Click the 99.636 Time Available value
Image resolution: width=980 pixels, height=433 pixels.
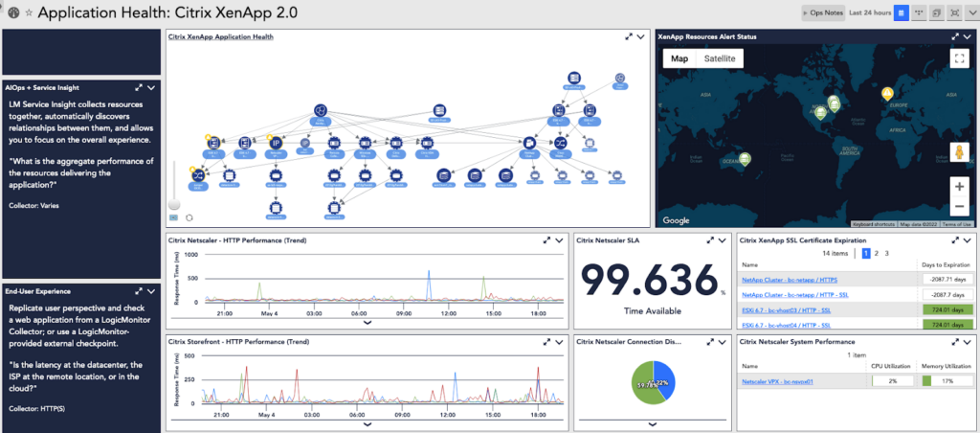tap(650, 283)
